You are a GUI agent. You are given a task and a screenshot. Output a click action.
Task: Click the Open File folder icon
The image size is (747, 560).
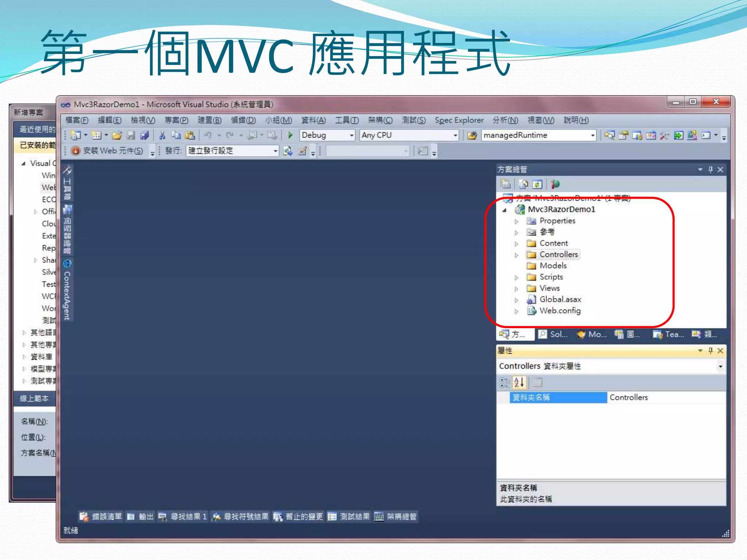117,135
